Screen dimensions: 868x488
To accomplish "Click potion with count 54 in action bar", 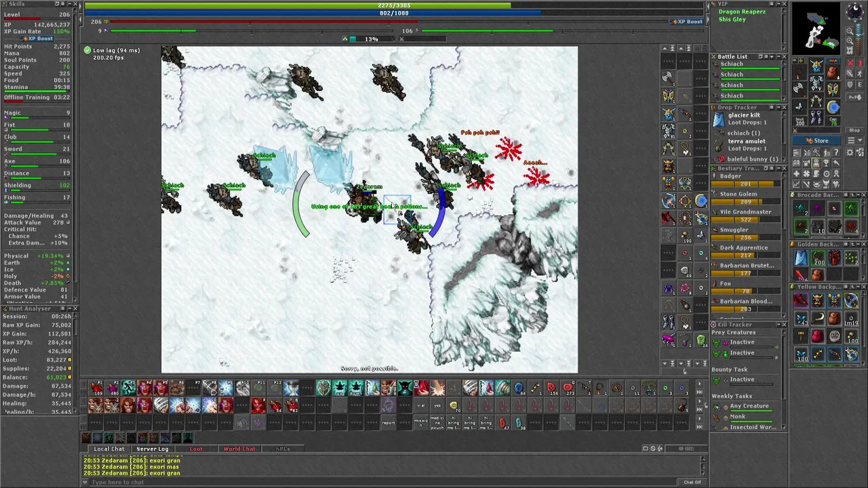I will (275, 405).
